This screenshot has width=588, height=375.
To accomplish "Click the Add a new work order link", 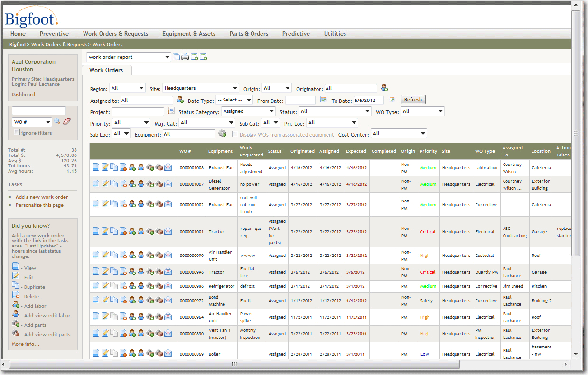I will click(x=42, y=197).
